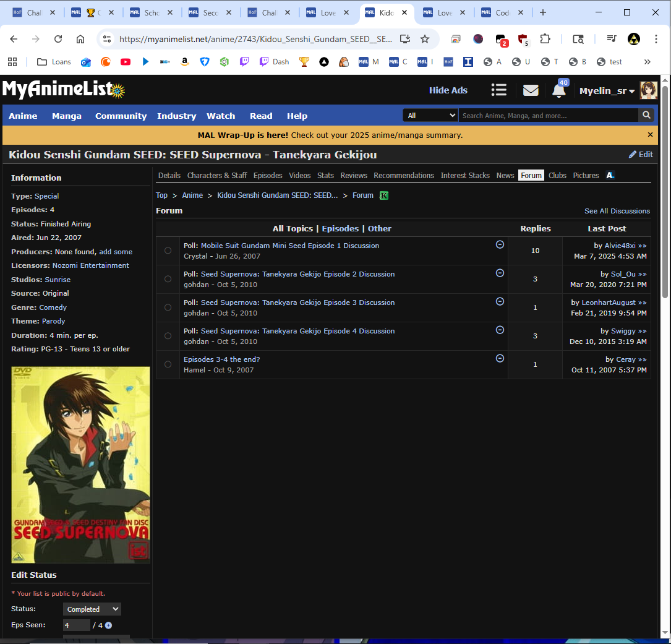Bookmark this page with star icon
671x644 pixels.
(424, 39)
